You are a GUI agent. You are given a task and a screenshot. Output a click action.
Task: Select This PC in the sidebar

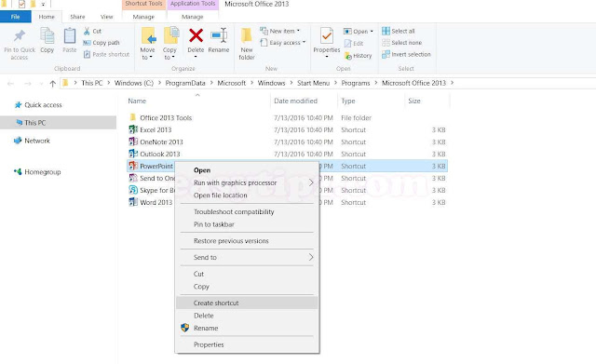coord(58,123)
